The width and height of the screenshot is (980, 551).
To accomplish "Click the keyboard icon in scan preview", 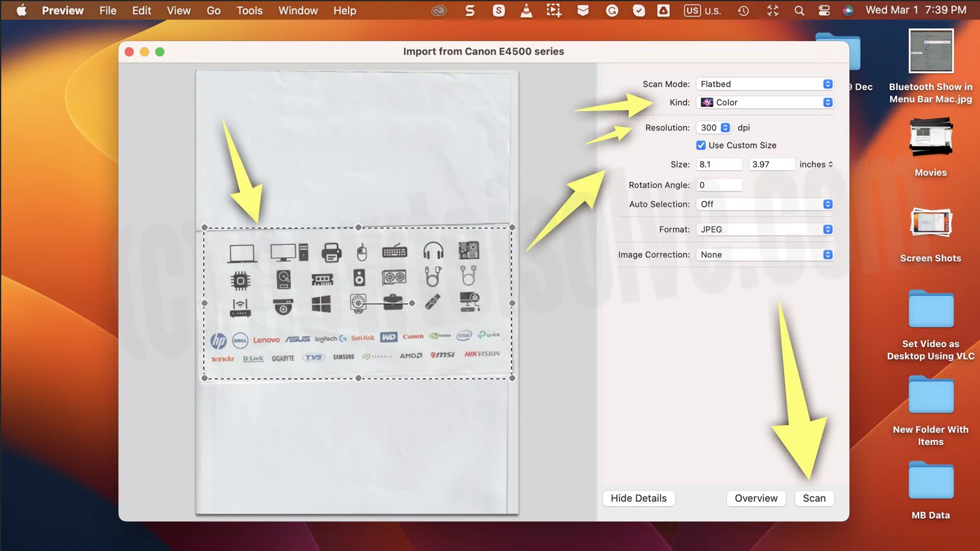I will (x=394, y=251).
